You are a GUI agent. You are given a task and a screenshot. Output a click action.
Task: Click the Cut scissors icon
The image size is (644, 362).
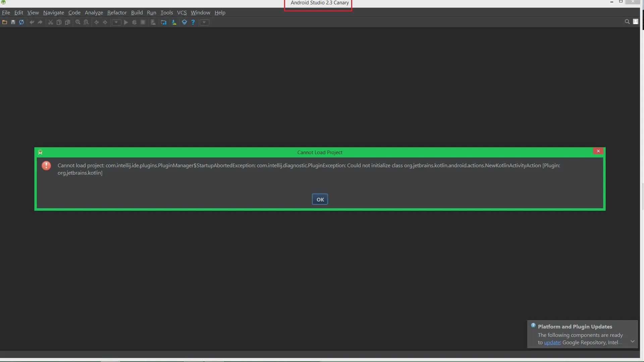point(51,22)
